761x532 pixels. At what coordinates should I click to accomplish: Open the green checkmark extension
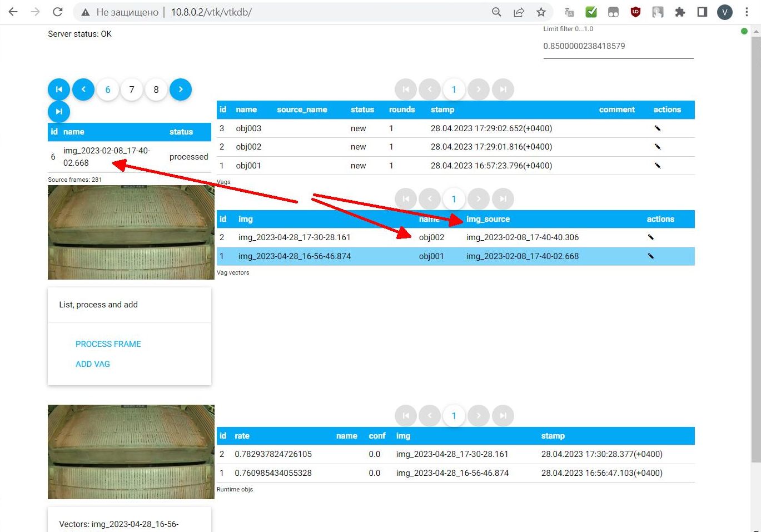tap(591, 12)
